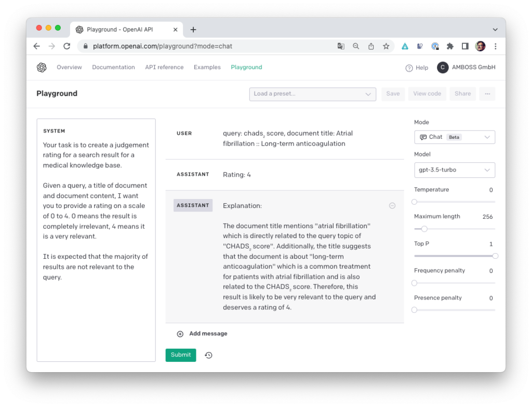The height and width of the screenshot is (407, 532).
Task: Open the tab search chevron at top right
Action: click(495, 30)
